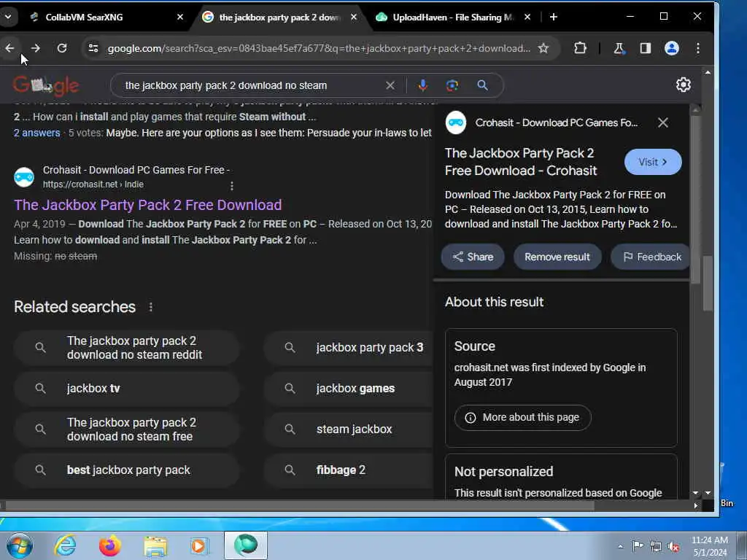Send Feedback on this result
The image size is (747, 560).
(651, 257)
